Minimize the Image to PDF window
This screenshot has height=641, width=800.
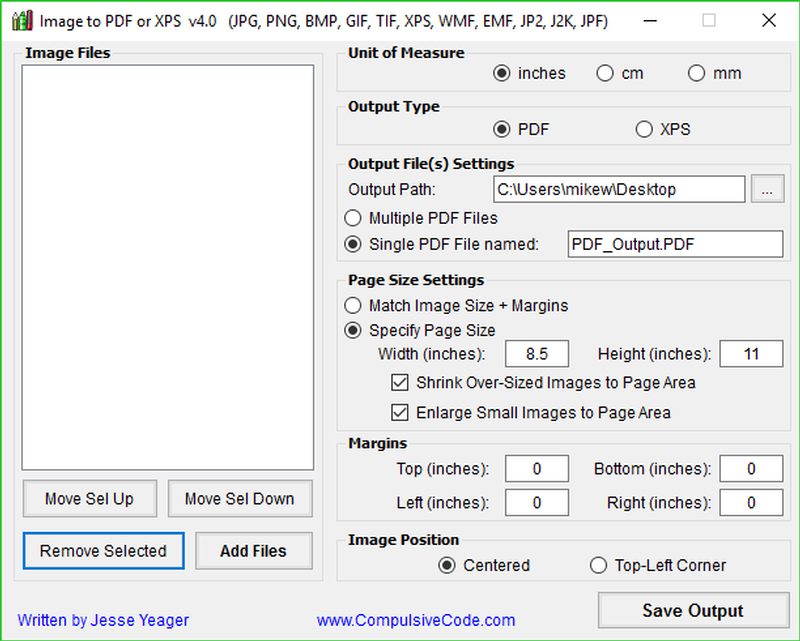coord(649,21)
